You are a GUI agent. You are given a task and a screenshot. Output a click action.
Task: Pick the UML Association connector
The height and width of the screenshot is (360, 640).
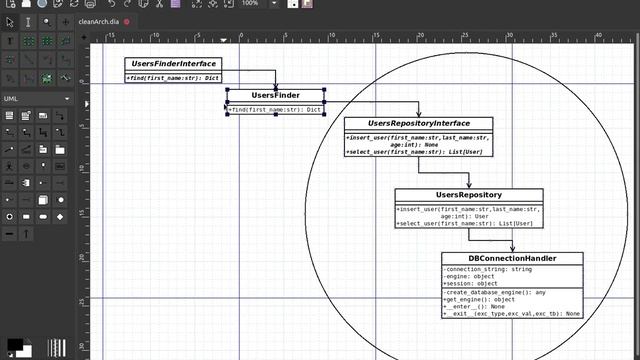[43, 133]
